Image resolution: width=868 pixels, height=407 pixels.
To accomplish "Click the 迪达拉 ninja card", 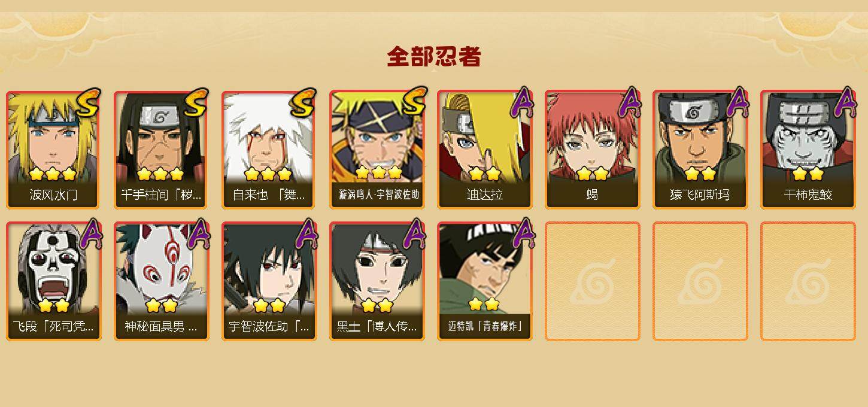I will 484,150.
